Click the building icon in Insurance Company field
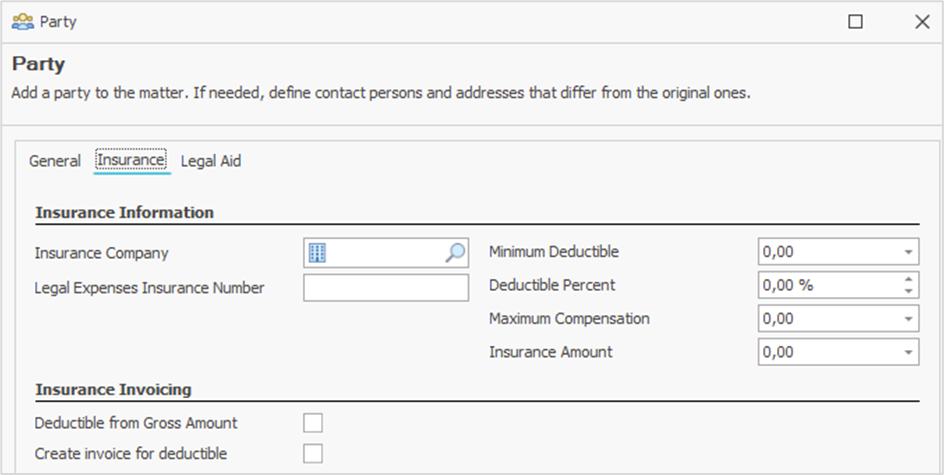Screen dimensions: 944x475 pos(317,253)
